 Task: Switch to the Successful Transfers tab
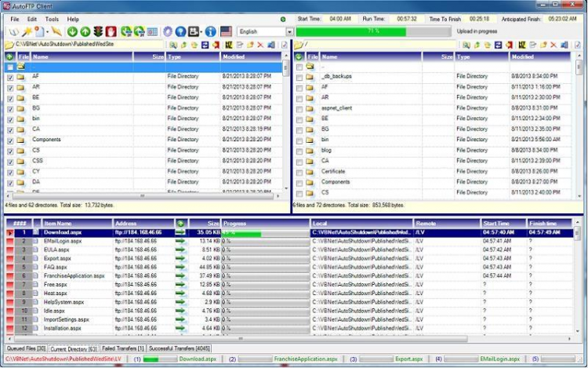coord(180,348)
